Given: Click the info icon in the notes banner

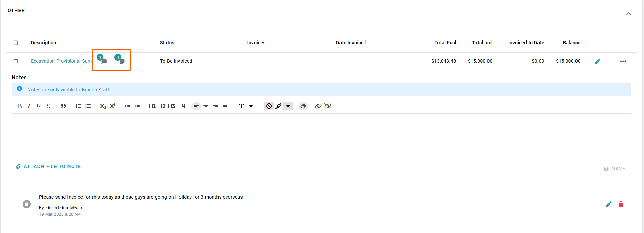Looking at the screenshot, I should tap(20, 89).
